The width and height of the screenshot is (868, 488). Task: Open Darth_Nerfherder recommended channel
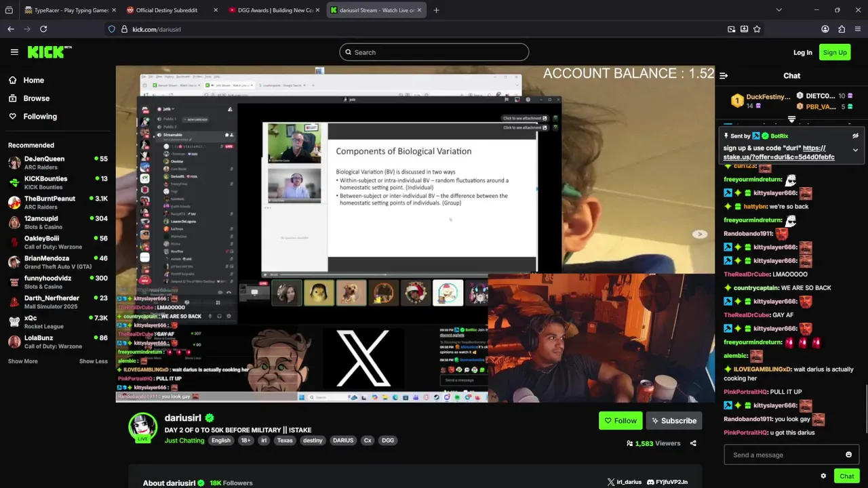point(58,302)
